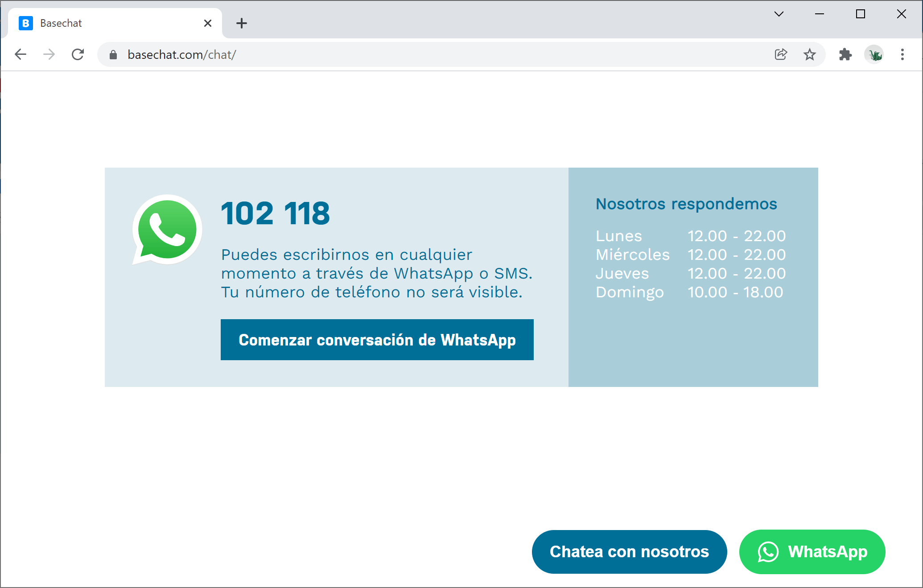Close the Basechat tab
Viewport: 923px width, 588px height.
208,23
